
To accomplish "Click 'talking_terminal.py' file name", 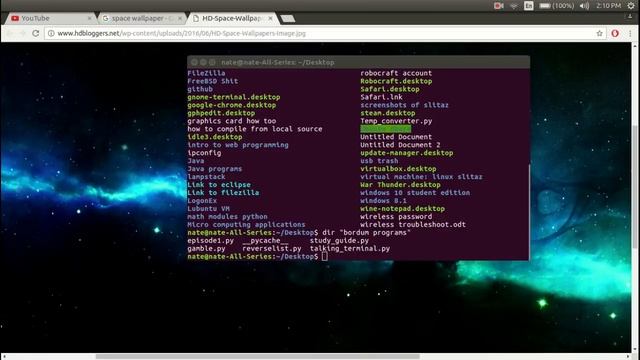I will point(350,248).
